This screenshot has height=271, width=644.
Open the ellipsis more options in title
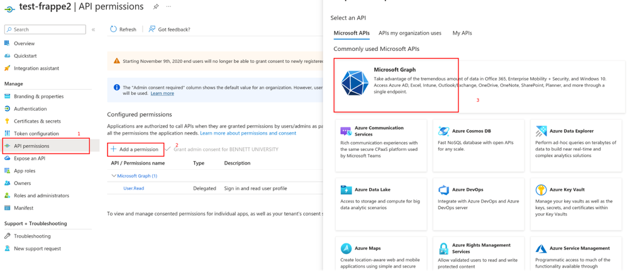point(169,6)
